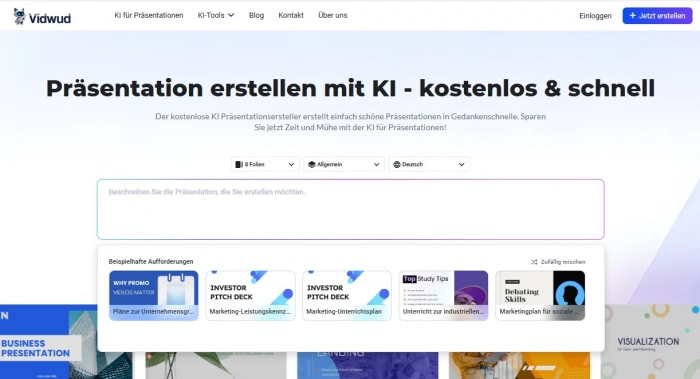
Task: Focus the presentation description text field
Action: tap(350, 209)
